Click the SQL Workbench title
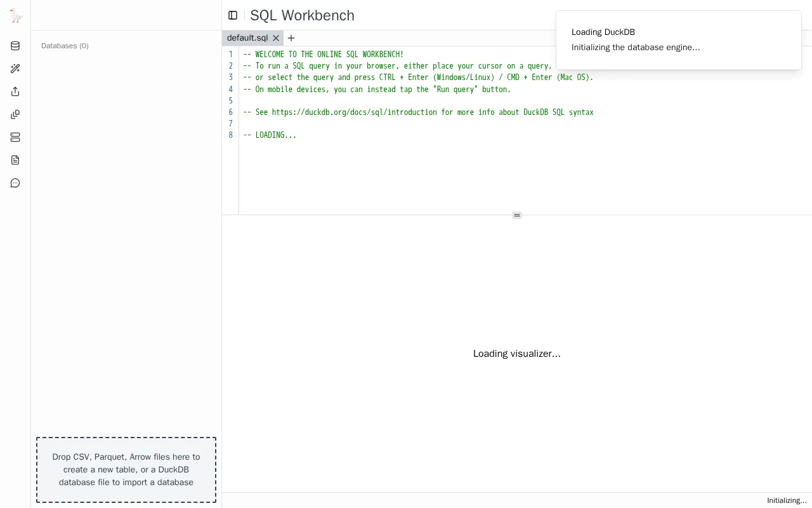The image size is (812, 508). click(x=302, y=15)
